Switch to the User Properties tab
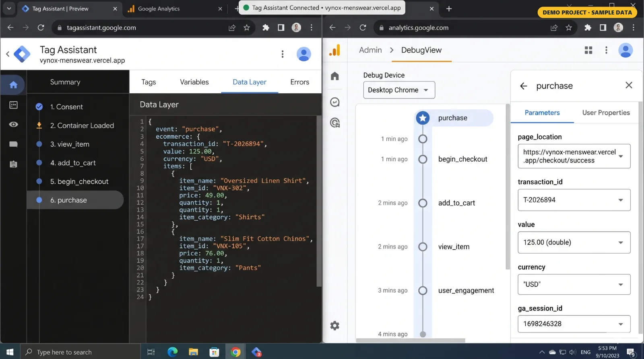 (606, 113)
